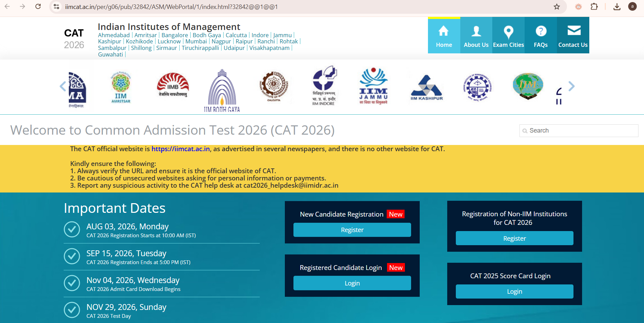Open the browser downloads icon
The width and height of the screenshot is (644, 323).
(x=617, y=7)
